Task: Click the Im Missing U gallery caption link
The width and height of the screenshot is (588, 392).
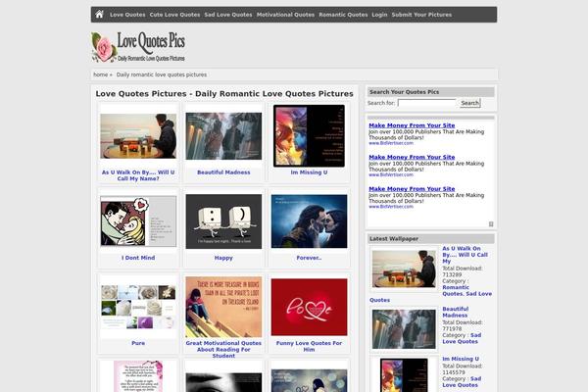Action: coord(309,172)
